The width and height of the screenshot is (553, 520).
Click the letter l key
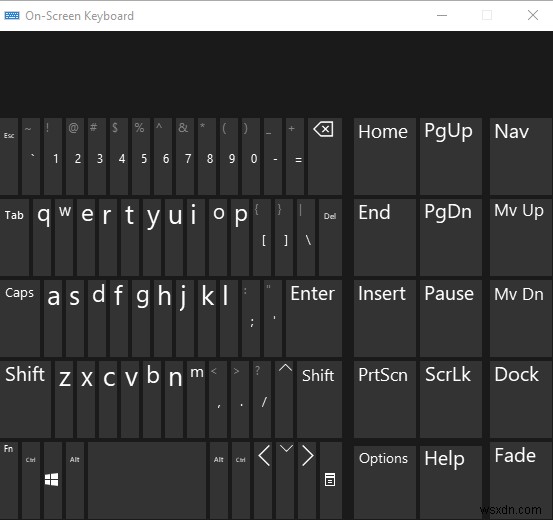[x=229, y=318]
